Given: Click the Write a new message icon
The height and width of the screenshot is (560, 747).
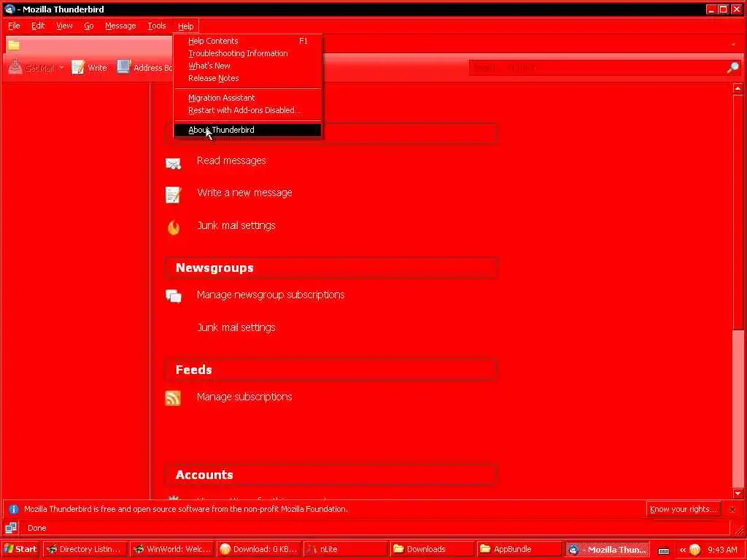Looking at the screenshot, I should coord(173,194).
